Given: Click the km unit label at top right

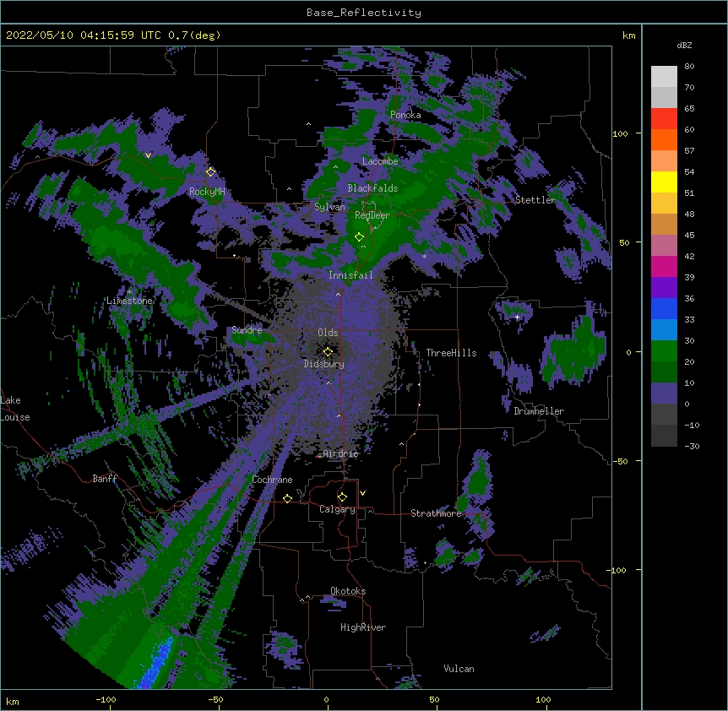Looking at the screenshot, I should click(628, 35).
